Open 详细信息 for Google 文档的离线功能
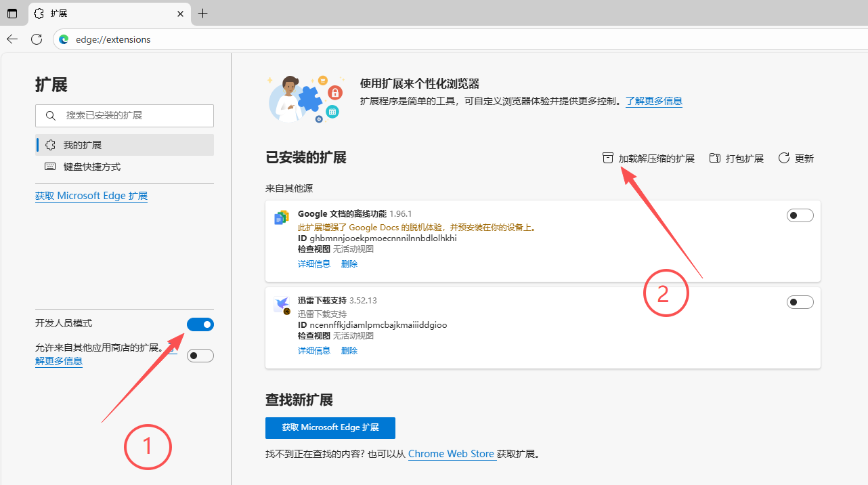868x485 pixels. (x=314, y=264)
